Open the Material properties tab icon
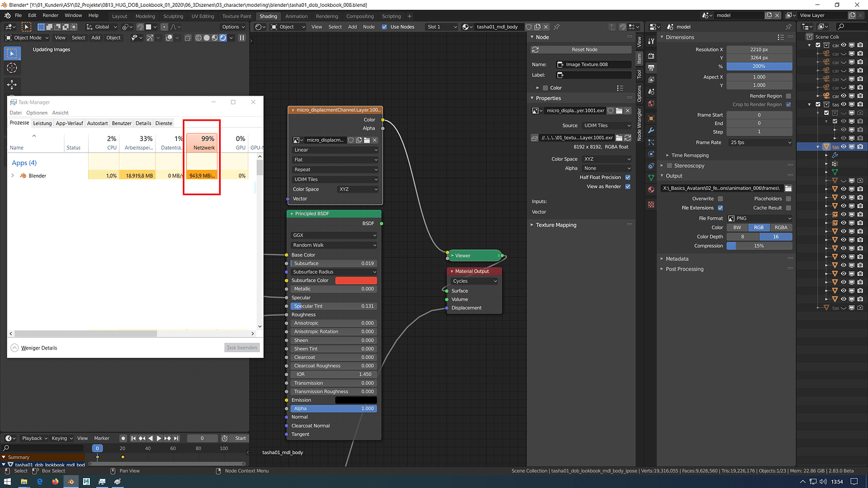 coord(651,190)
